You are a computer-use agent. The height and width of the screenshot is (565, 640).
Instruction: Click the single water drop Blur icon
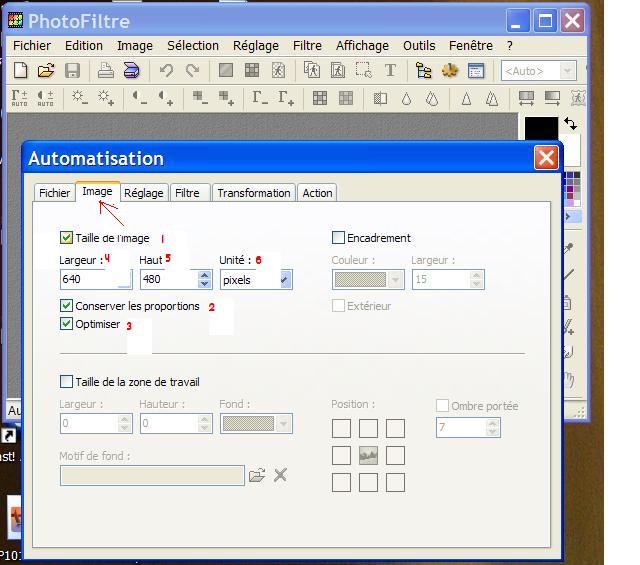tap(406, 98)
